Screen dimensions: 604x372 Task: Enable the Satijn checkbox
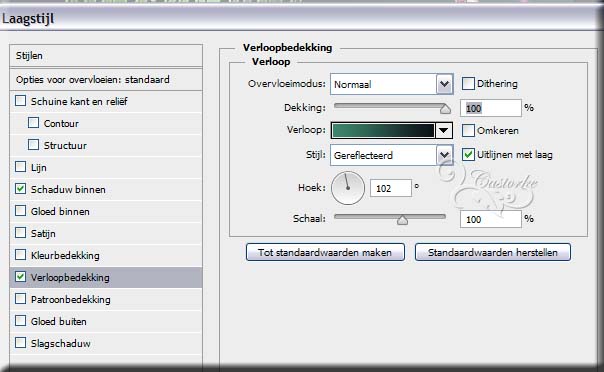(x=20, y=233)
